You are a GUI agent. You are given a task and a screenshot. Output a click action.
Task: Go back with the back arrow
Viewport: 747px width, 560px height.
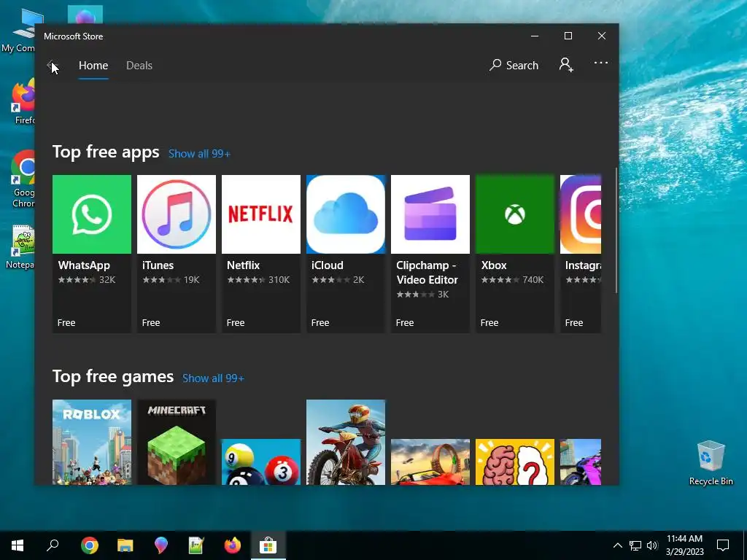(x=52, y=65)
